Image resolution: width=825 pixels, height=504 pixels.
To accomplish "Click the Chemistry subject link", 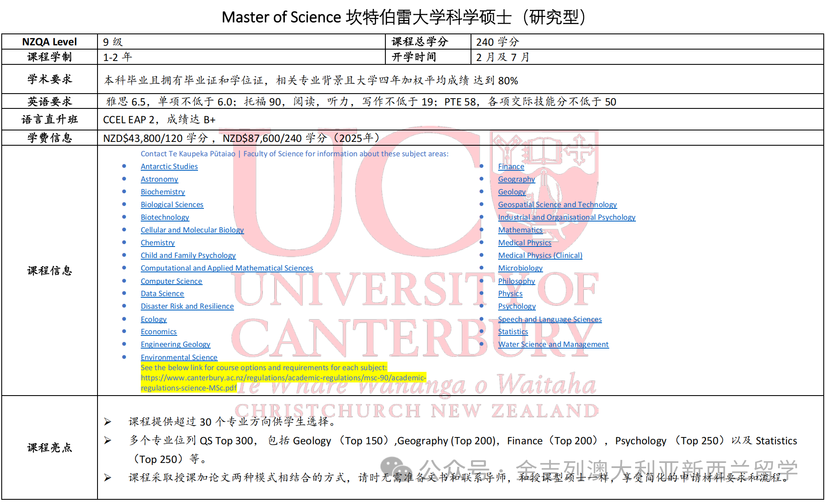I will click(x=158, y=243).
